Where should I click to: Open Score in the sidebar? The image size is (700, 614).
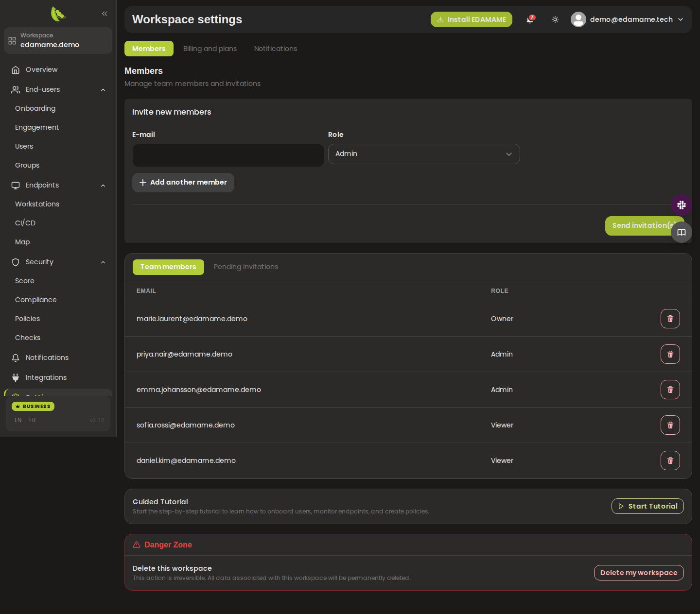click(x=25, y=281)
